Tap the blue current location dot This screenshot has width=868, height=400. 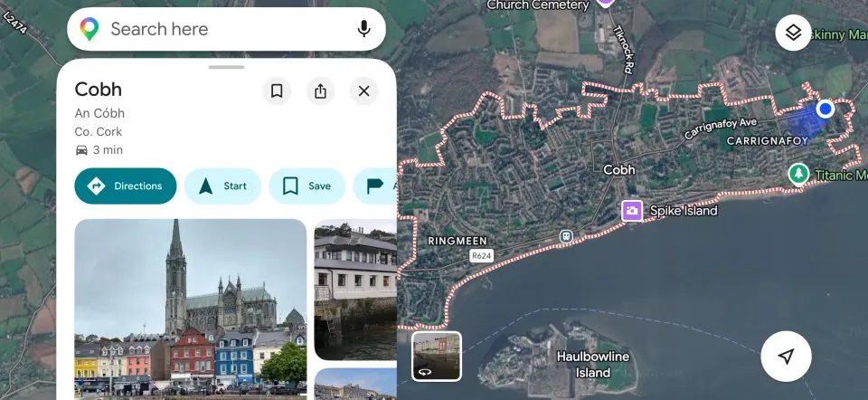825,110
